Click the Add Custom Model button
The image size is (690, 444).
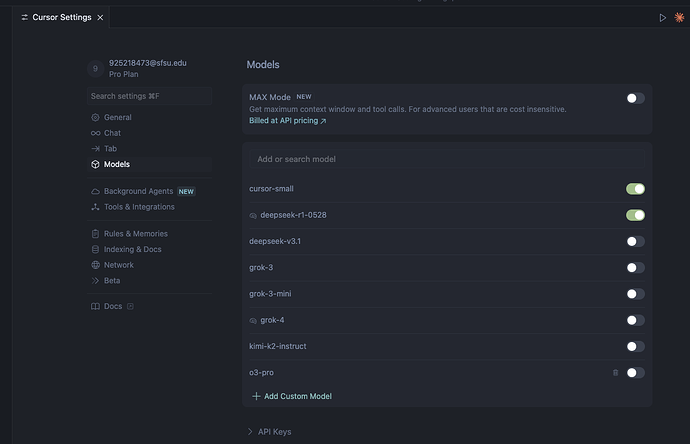[x=292, y=396]
